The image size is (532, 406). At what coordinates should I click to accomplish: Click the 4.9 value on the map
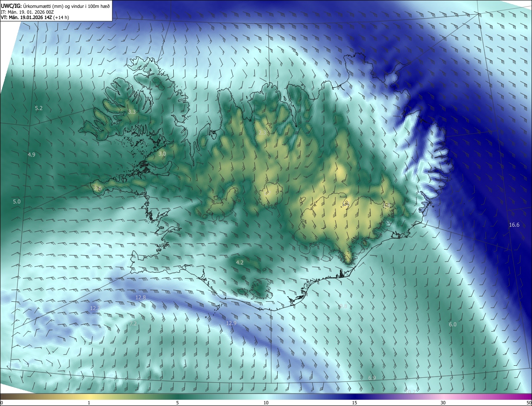[x=32, y=154]
